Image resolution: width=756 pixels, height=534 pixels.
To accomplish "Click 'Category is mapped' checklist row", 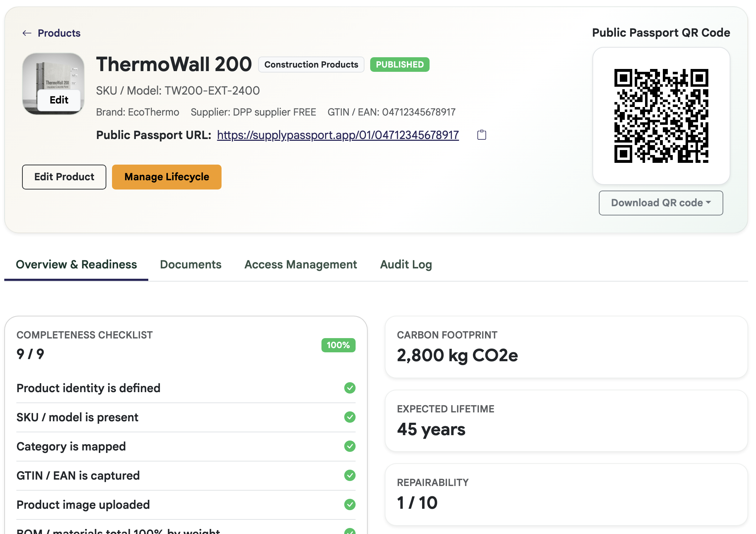I will 186,446.
